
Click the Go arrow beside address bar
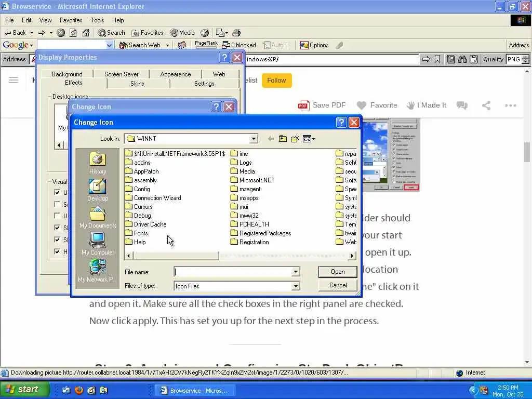coord(426,59)
